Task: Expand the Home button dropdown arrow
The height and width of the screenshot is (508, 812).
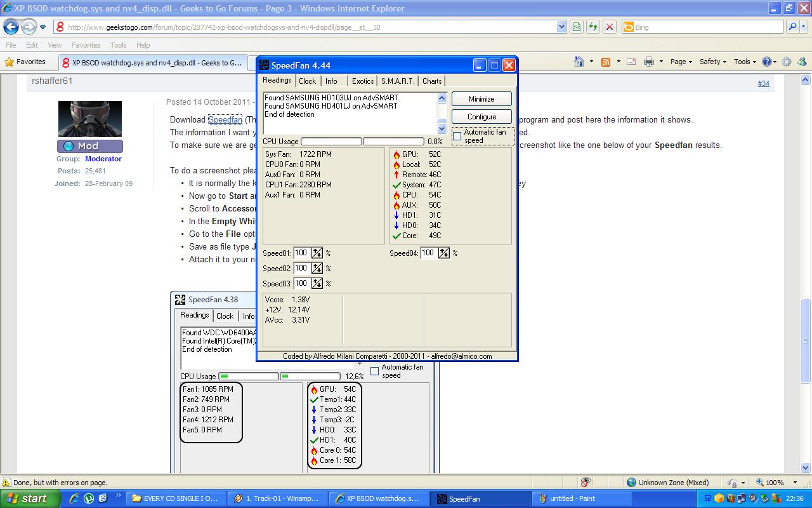Action: pyautogui.click(x=591, y=62)
